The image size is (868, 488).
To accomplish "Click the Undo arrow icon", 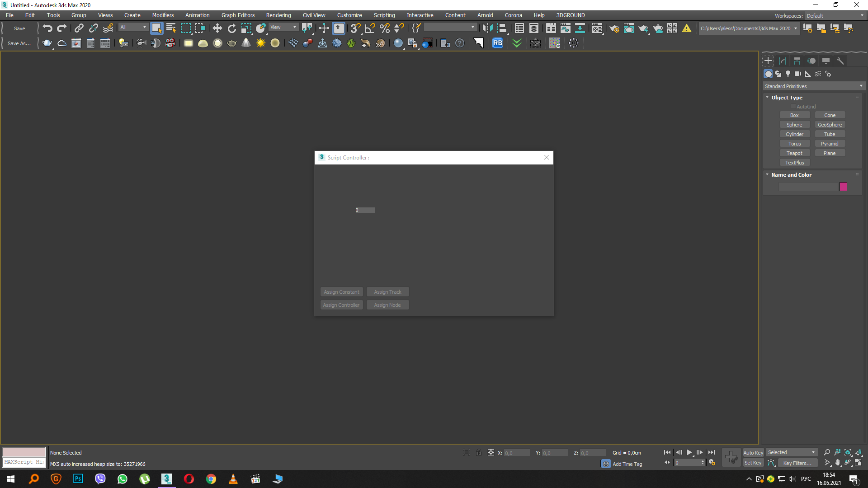I will (47, 28).
